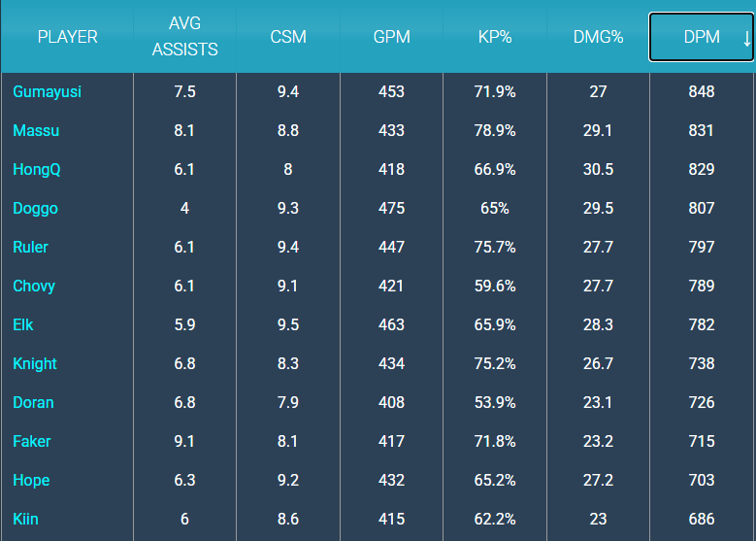Select the Hope player link
Viewport: 756px width, 541px height.
click(x=31, y=480)
